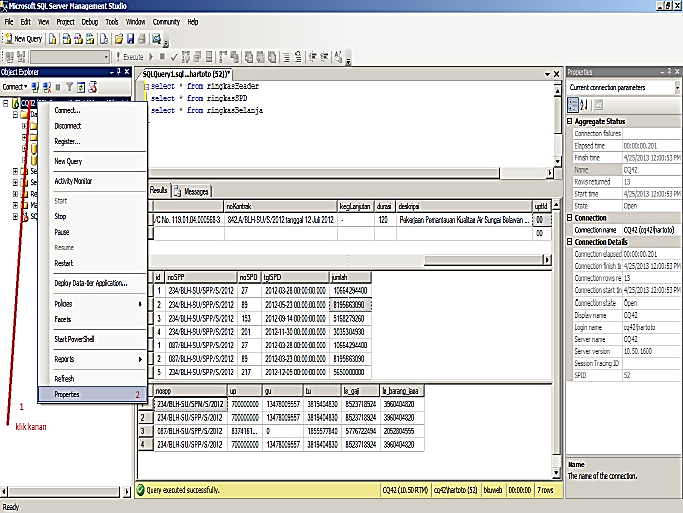
Task: Click the noKontrak column header
Action: click(x=281, y=206)
